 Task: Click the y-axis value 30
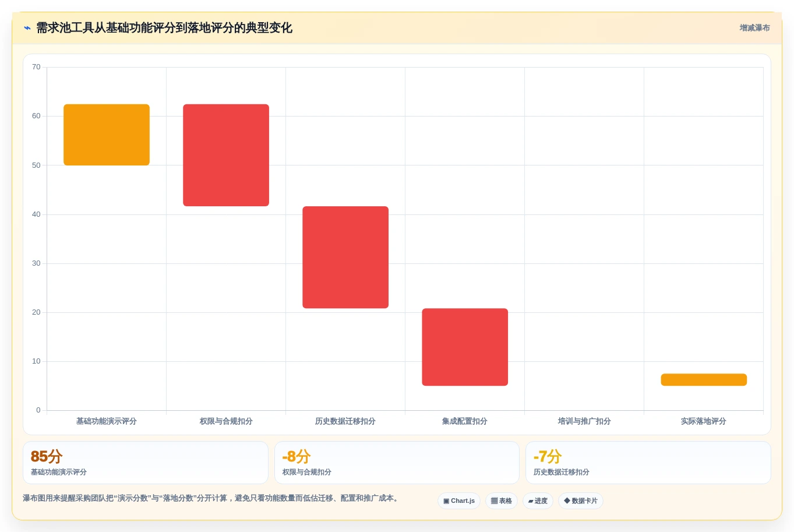pos(36,263)
